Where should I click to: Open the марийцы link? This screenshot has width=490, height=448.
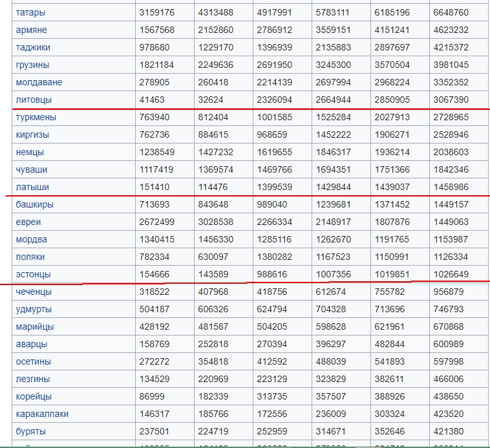[35, 326]
